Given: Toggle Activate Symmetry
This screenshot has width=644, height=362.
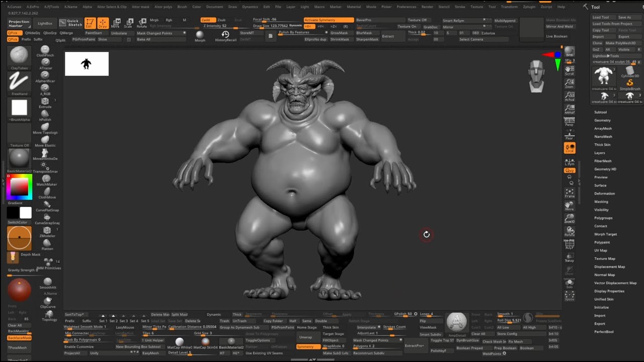Looking at the screenshot, I should point(329,20).
